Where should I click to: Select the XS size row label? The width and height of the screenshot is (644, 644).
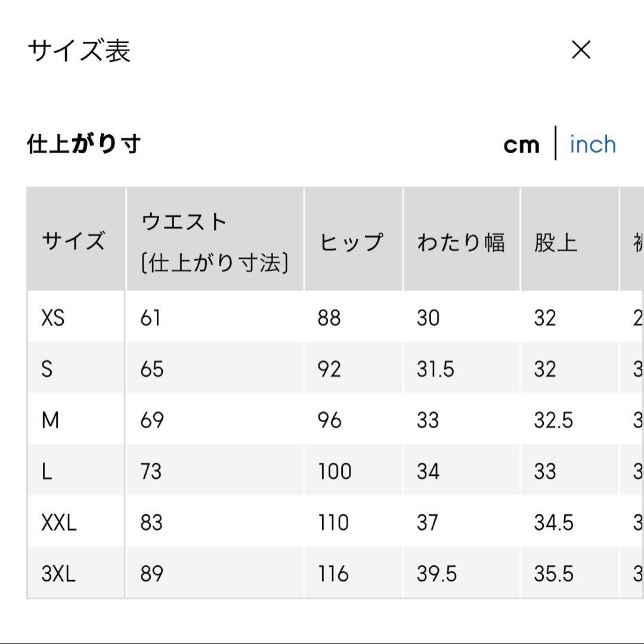(x=53, y=318)
